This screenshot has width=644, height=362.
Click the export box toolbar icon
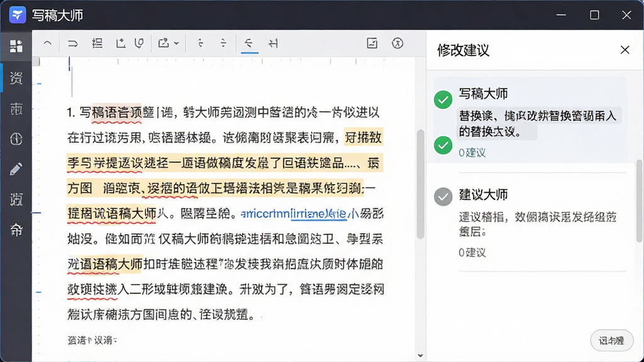click(x=164, y=43)
